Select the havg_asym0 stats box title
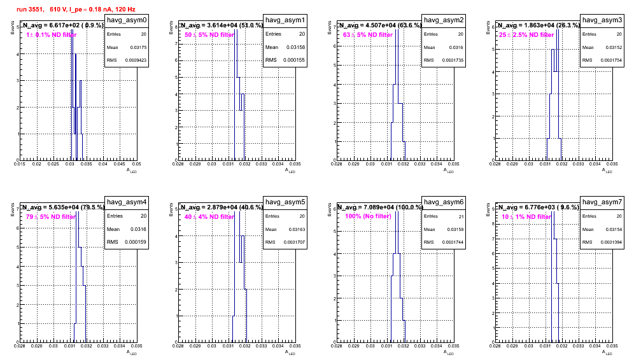Screen dimensions: 634x364 point(127,20)
